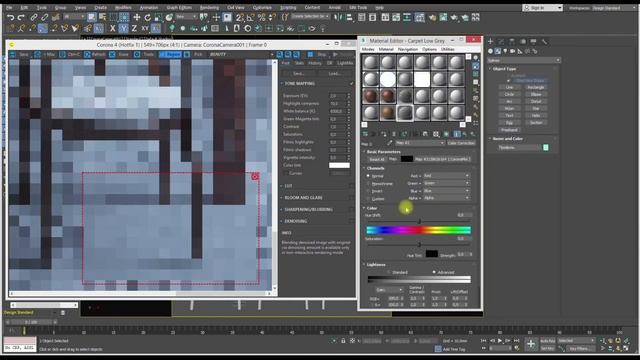Viewport: 640px width, 360px height.
Task: Click the Redo arrow in main toolbar
Action: click(x=21, y=18)
